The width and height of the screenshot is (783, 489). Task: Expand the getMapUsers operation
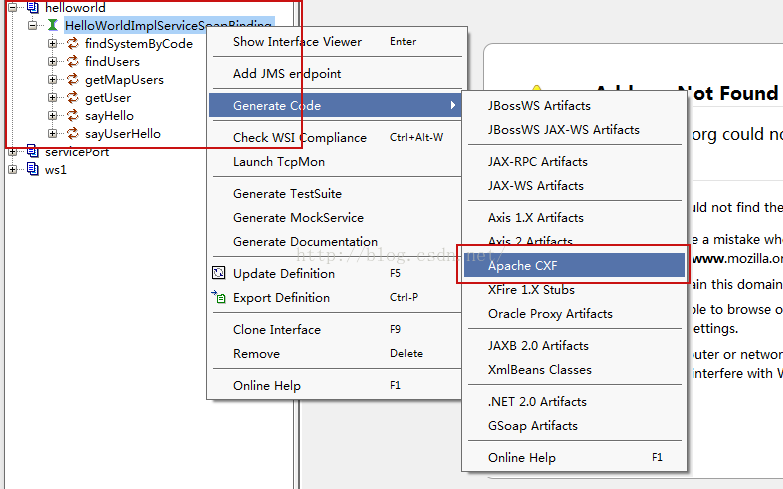(x=52, y=79)
